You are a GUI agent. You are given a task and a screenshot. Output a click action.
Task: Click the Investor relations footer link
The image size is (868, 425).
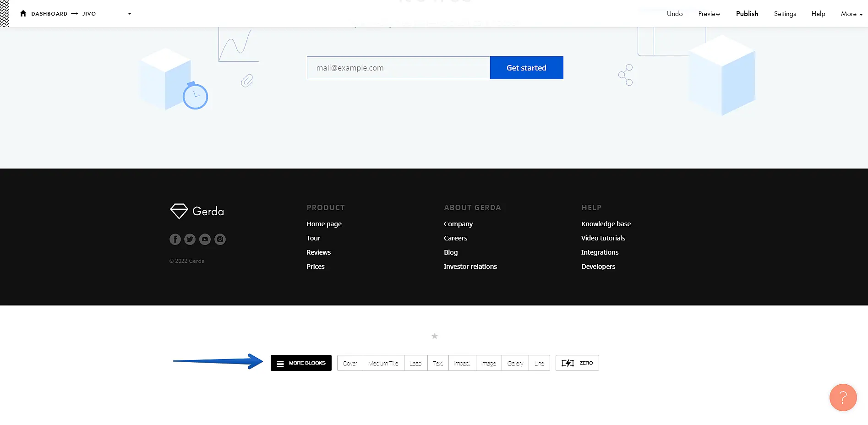click(x=470, y=267)
